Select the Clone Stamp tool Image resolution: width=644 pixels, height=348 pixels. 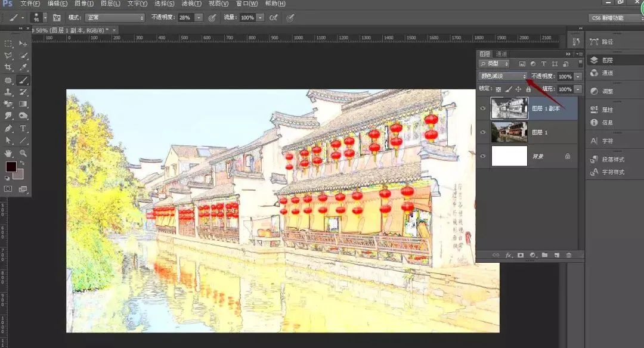8,92
